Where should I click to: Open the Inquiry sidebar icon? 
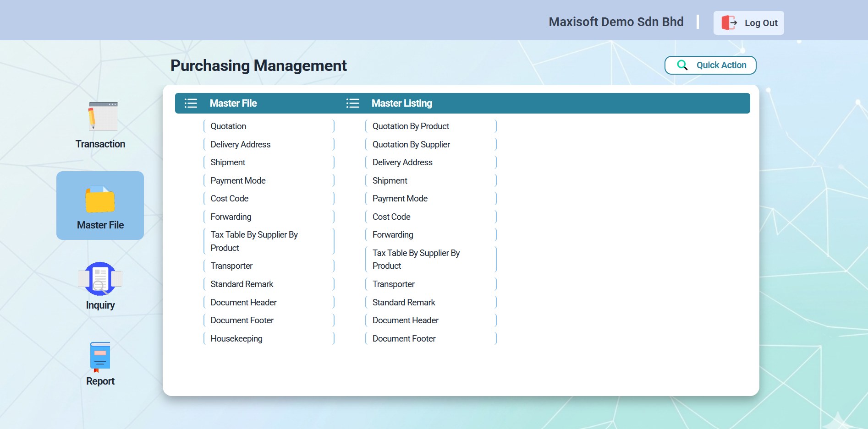coord(100,278)
